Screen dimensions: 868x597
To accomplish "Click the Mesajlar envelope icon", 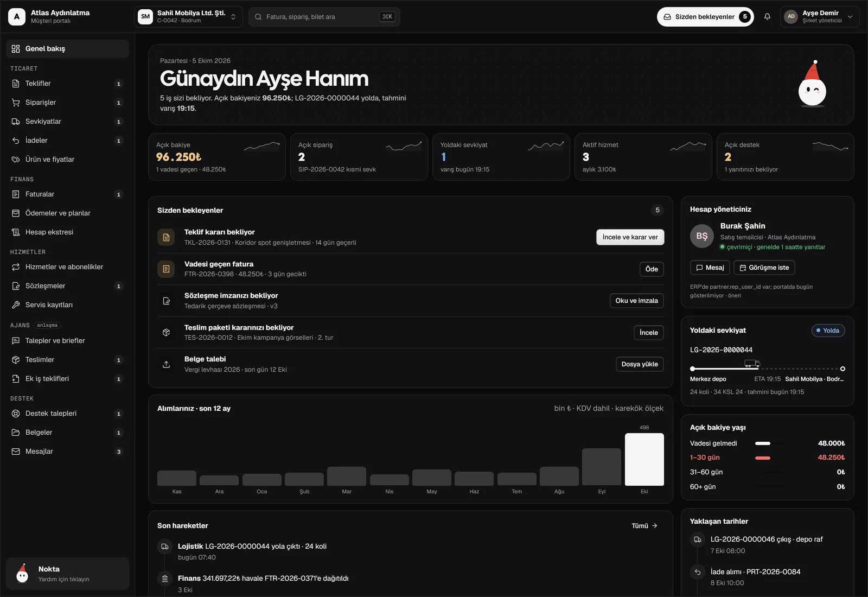I will [x=16, y=452].
